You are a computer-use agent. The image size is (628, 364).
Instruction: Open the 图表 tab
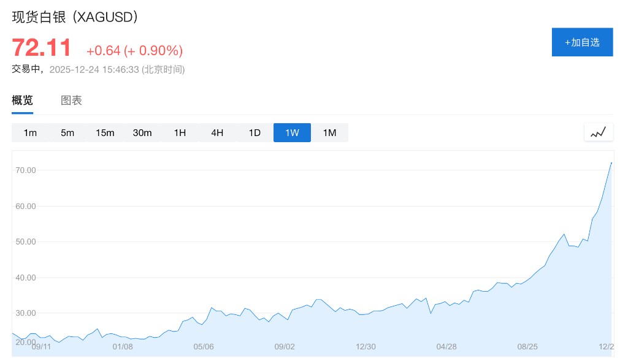(x=71, y=101)
